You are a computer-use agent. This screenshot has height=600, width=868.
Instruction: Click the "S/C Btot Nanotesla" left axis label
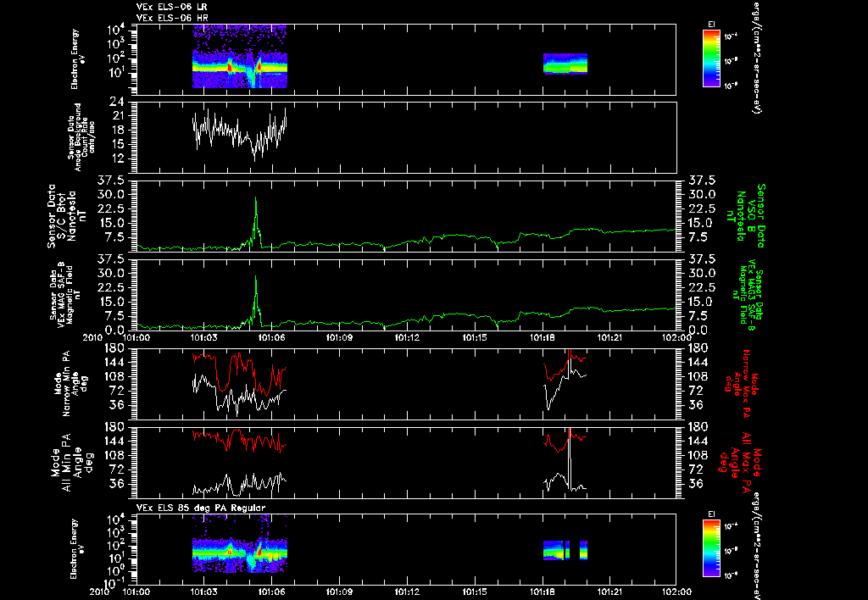point(68,216)
